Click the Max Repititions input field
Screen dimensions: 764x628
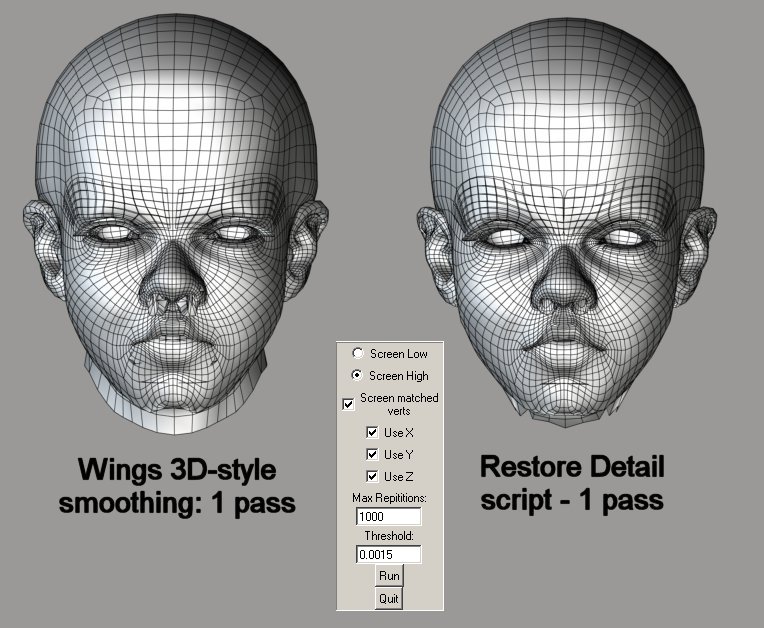pyautogui.click(x=389, y=516)
